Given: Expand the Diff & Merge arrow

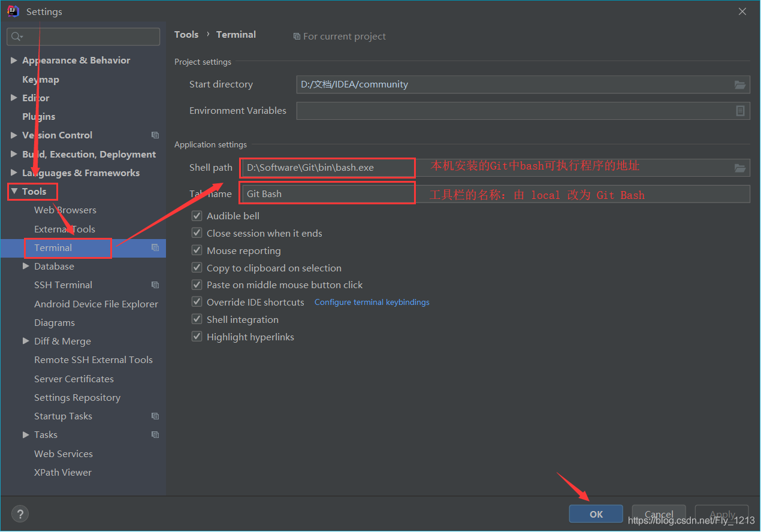Looking at the screenshot, I should (26, 341).
